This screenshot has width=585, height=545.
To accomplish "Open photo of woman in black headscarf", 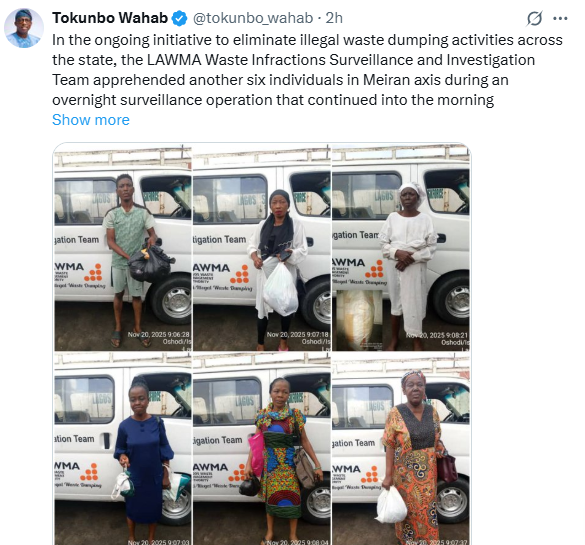I will [x=262, y=247].
